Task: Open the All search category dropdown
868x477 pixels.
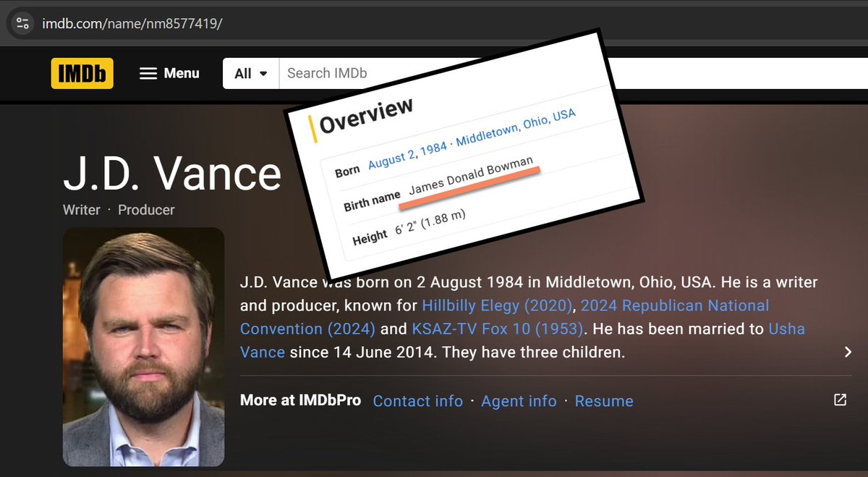Action: (251, 73)
